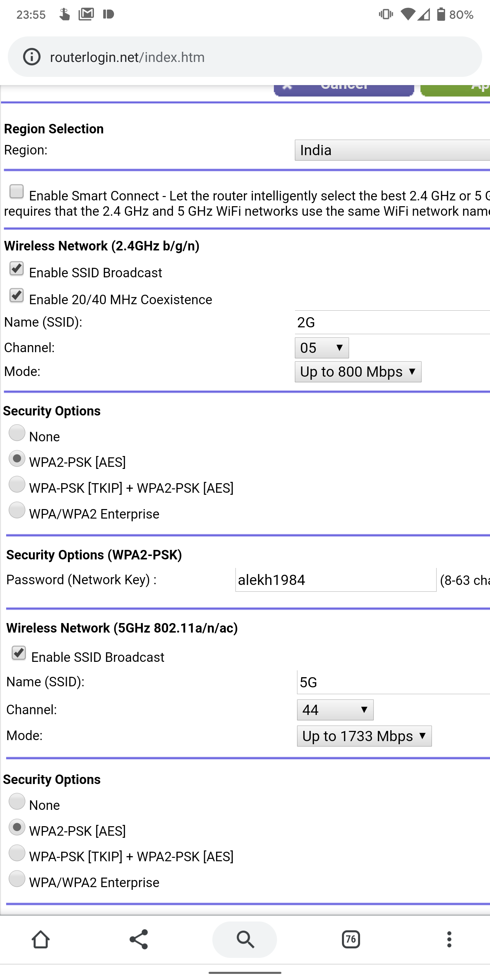Tap the routerlogin.net address bar
Viewport: 490px width, 980px height.
tap(244, 57)
